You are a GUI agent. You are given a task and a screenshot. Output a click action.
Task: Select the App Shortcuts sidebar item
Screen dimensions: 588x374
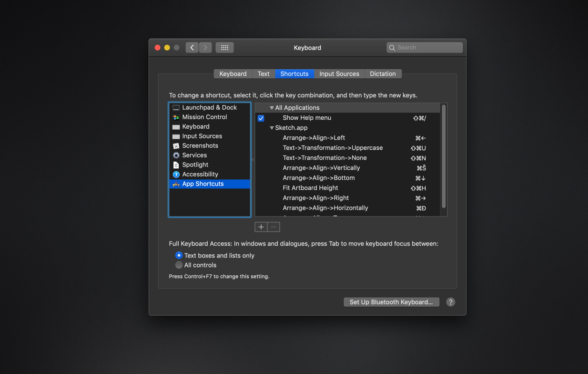click(x=202, y=184)
